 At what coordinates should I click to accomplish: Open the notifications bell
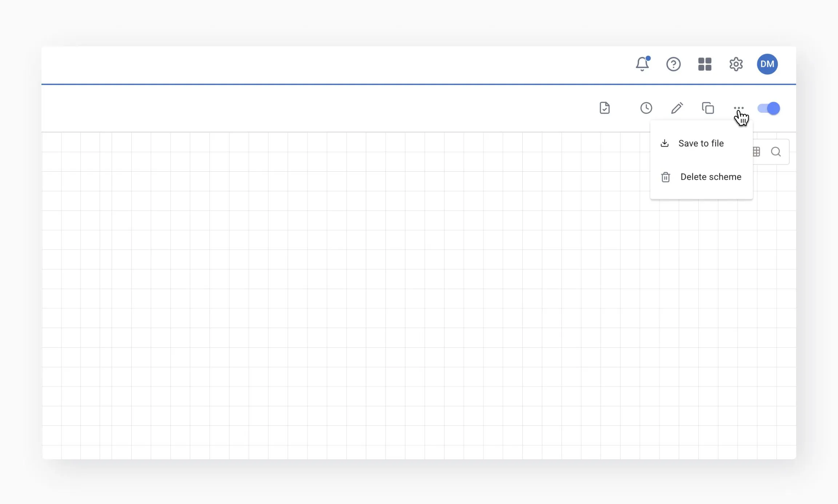[x=642, y=64]
